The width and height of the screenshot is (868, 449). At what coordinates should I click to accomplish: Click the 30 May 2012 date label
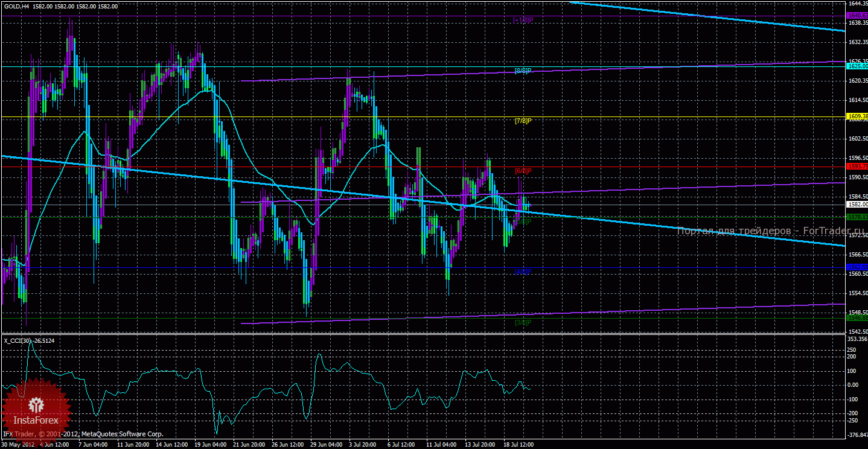tap(18, 445)
